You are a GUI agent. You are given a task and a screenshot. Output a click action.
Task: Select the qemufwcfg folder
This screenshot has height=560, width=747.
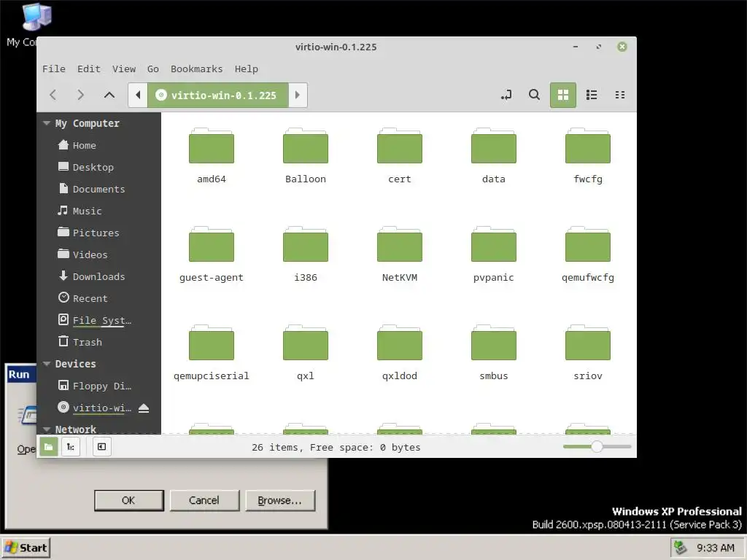(588, 254)
